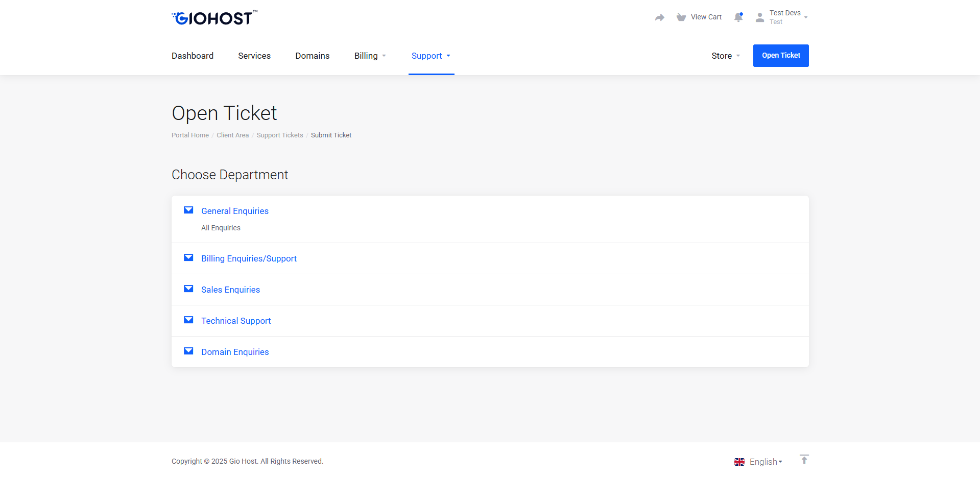This screenshot has width=980, height=477.
Task: Click the All Enquiries description text
Action: click(221, 228)
